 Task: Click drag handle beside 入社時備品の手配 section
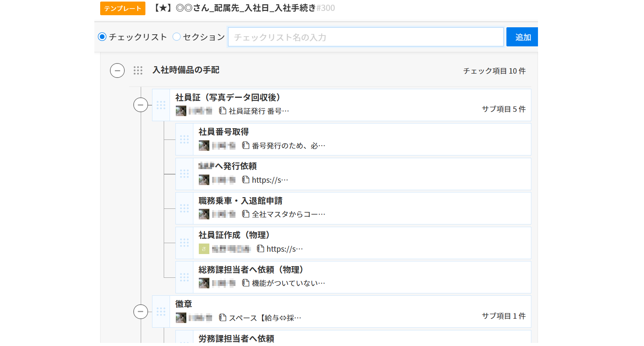(138, 70)
